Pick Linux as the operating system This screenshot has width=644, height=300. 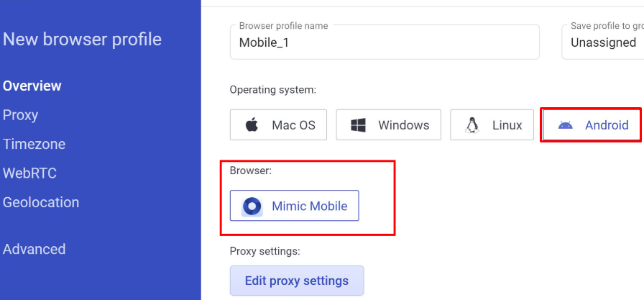[x=492, y=125]
